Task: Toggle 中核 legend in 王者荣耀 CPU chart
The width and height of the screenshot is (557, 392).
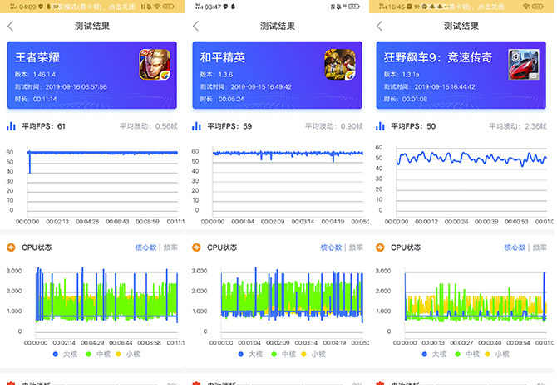Action: (98, 354)
